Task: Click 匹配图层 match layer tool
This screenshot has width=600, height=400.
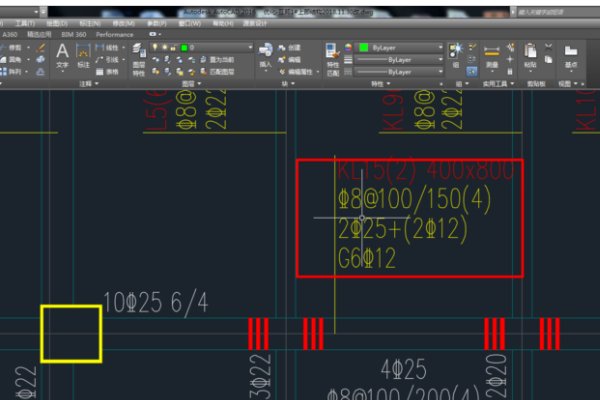Action: coord(217,72)
